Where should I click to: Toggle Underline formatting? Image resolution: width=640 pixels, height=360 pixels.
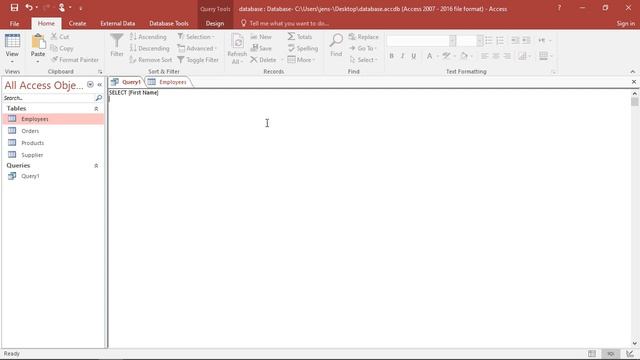pos(413,56)
